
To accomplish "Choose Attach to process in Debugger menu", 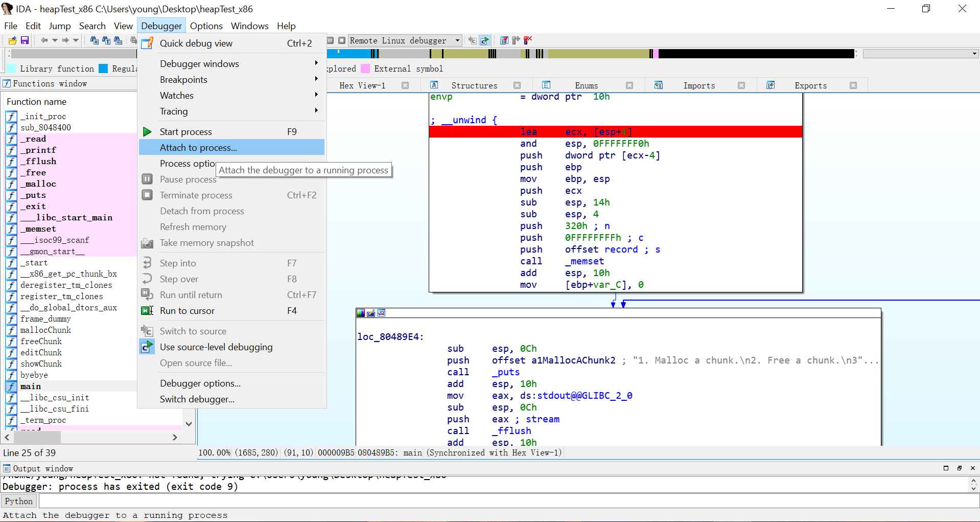I will (x=198, y=148).
